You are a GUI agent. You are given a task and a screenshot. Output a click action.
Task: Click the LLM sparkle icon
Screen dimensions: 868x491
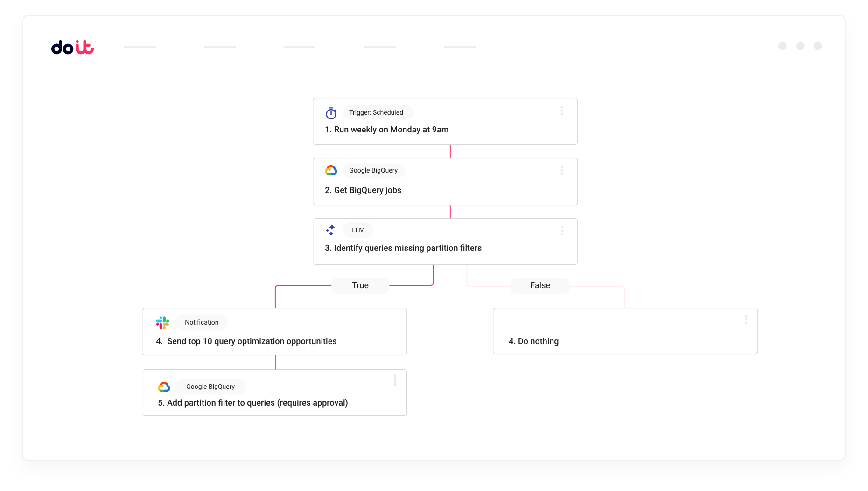click(x=330, y=230)
